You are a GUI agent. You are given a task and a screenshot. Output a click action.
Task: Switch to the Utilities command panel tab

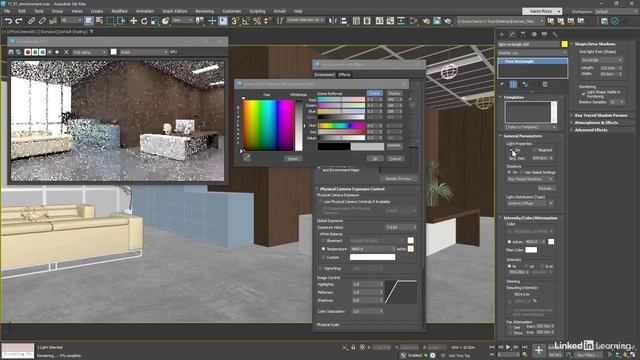click(555, 35)
